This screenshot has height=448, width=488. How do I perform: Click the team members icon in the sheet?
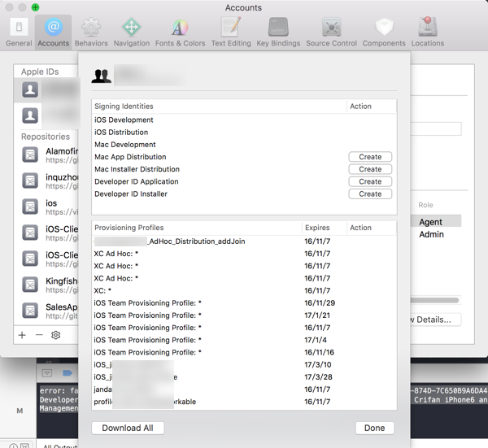point(101,76)
